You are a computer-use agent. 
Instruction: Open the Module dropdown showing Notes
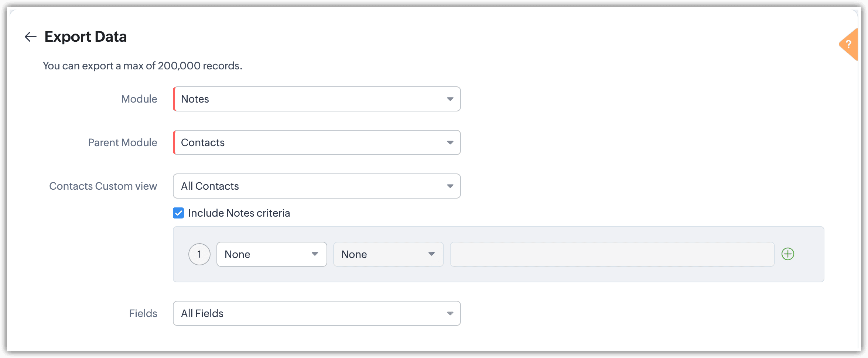(x=317, y=99)
